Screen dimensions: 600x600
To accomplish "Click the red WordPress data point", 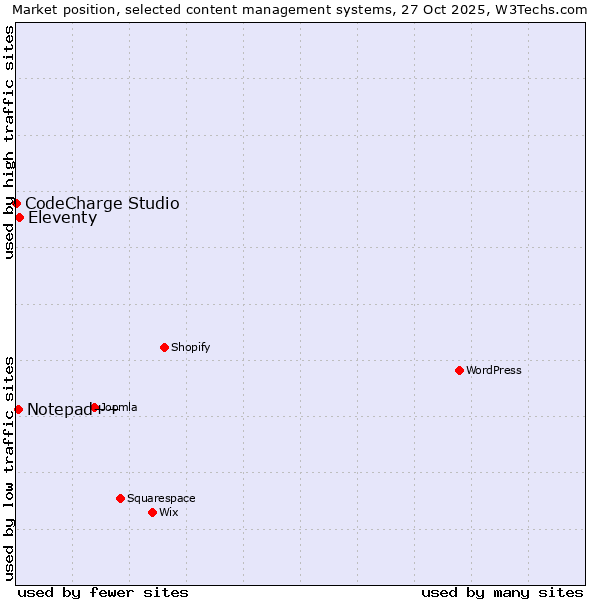I will click(x=459, y=370).
